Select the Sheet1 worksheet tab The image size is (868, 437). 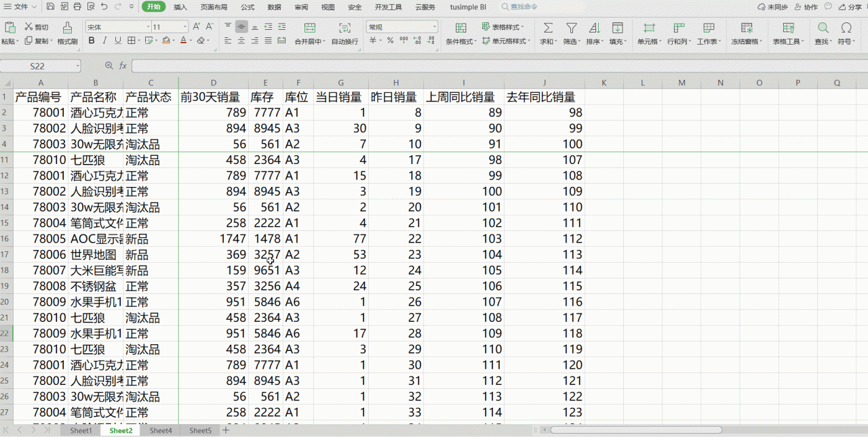tap(81, 430)
